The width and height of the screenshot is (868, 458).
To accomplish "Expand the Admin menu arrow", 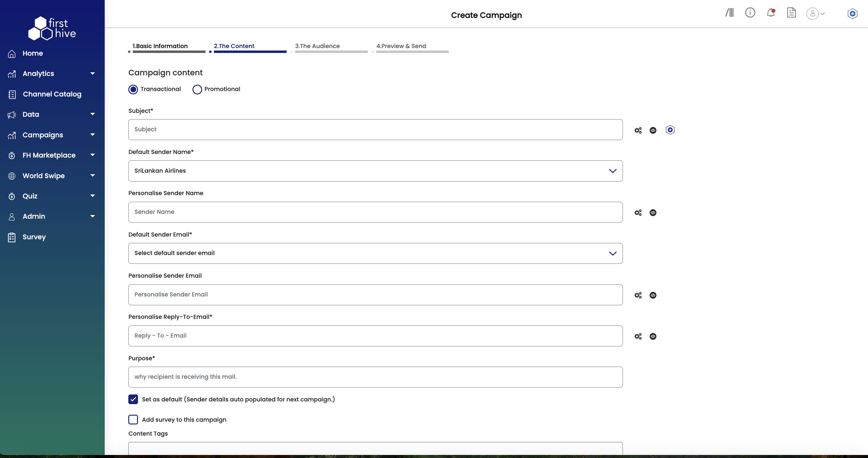I will [92, 216].
